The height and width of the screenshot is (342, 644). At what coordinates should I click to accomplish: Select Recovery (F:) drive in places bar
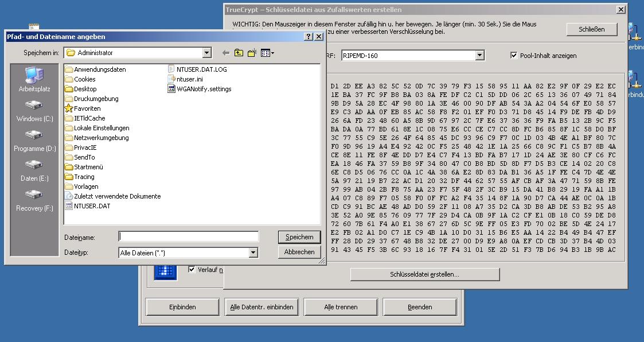(34, 201)
